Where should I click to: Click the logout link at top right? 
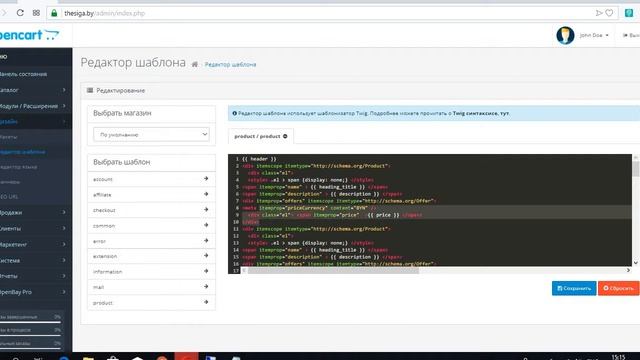coord(631,36)
